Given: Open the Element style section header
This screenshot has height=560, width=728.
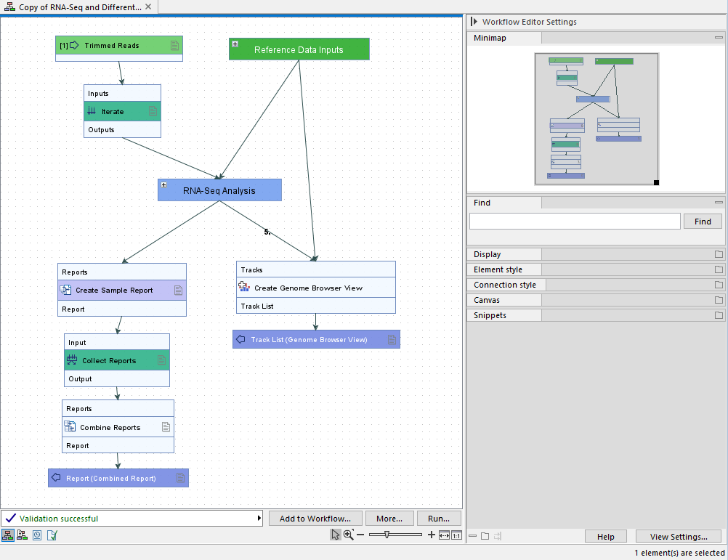Looking at the screenshot, I should (503, 269).
